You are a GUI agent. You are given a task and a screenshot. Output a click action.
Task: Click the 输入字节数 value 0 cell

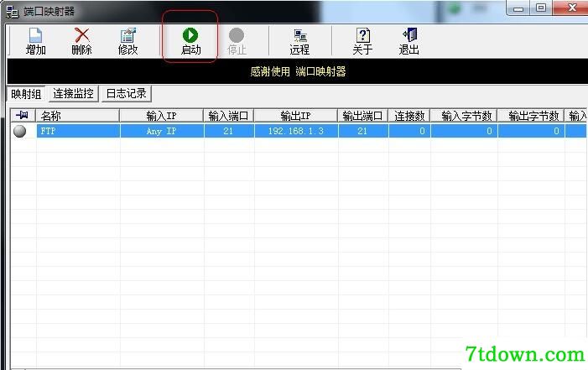click(464, 131)
